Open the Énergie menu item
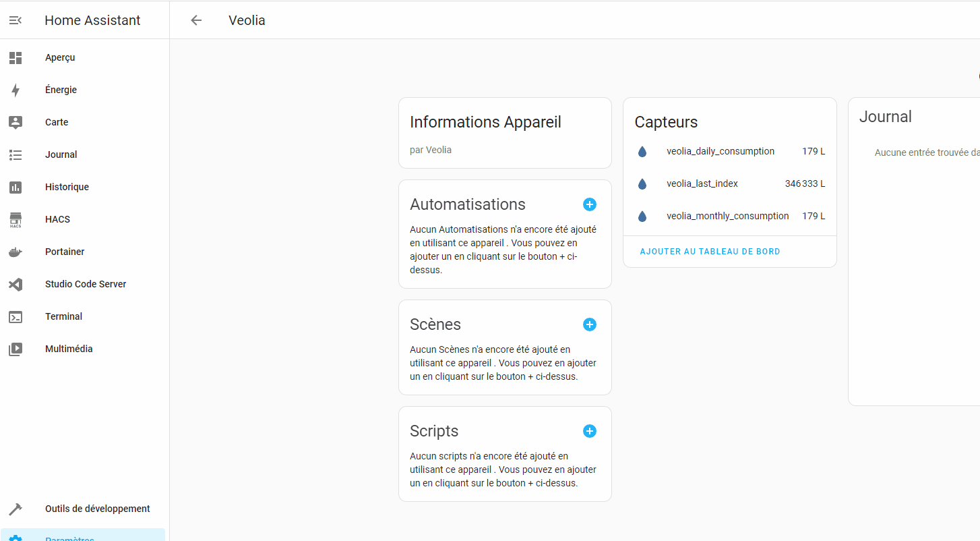 point(83,90)
